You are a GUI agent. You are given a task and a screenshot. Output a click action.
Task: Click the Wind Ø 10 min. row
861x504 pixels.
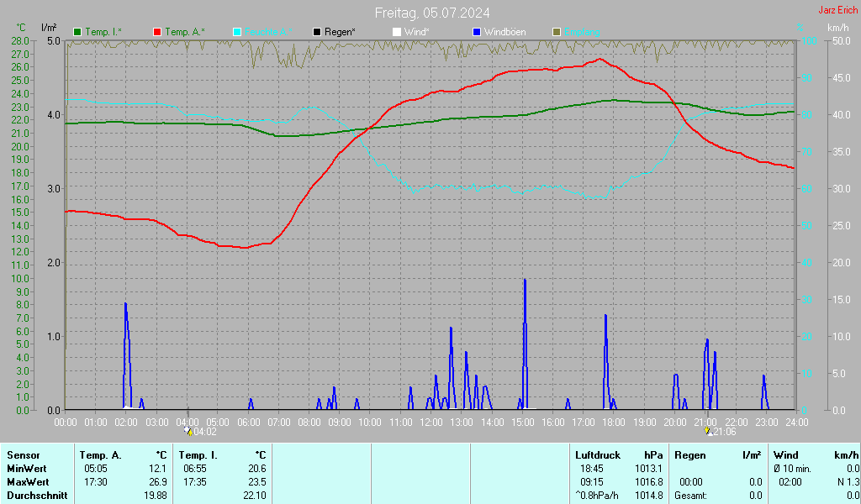816,469
